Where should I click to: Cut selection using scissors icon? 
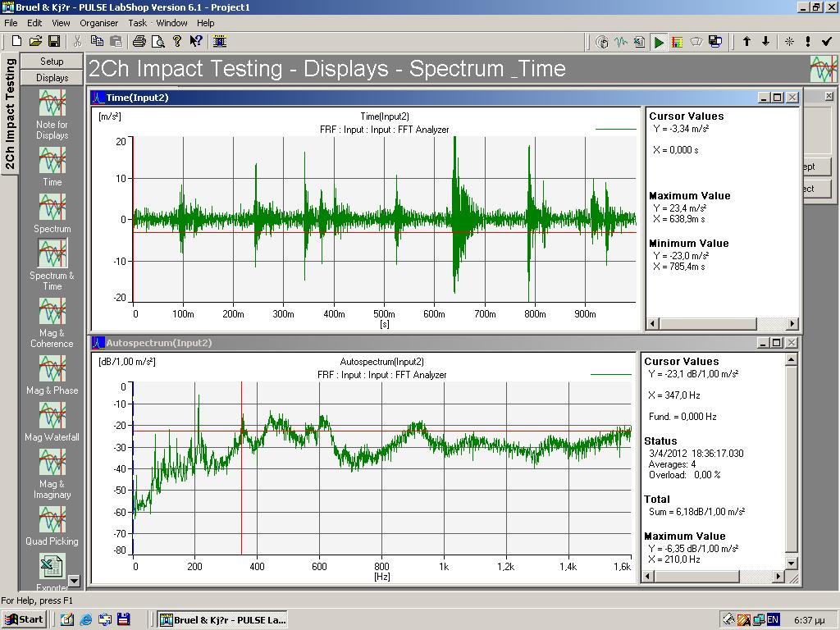pos(77,41)
